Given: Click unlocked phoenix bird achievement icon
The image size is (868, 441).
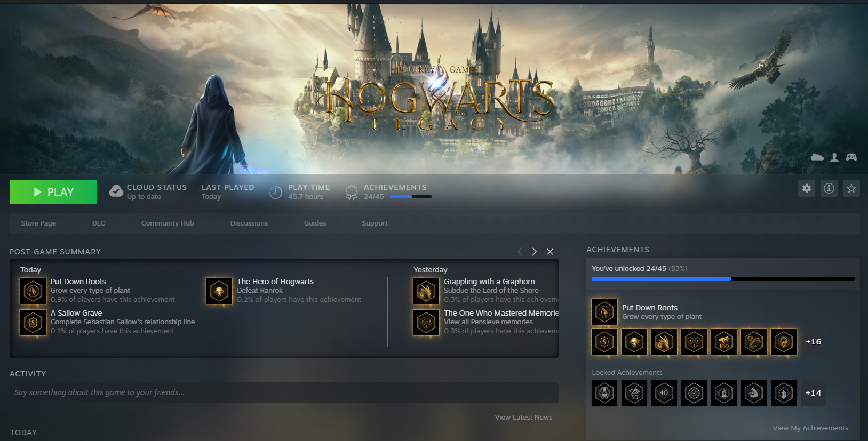Looking at the screenshot, I should pos(754,342).
